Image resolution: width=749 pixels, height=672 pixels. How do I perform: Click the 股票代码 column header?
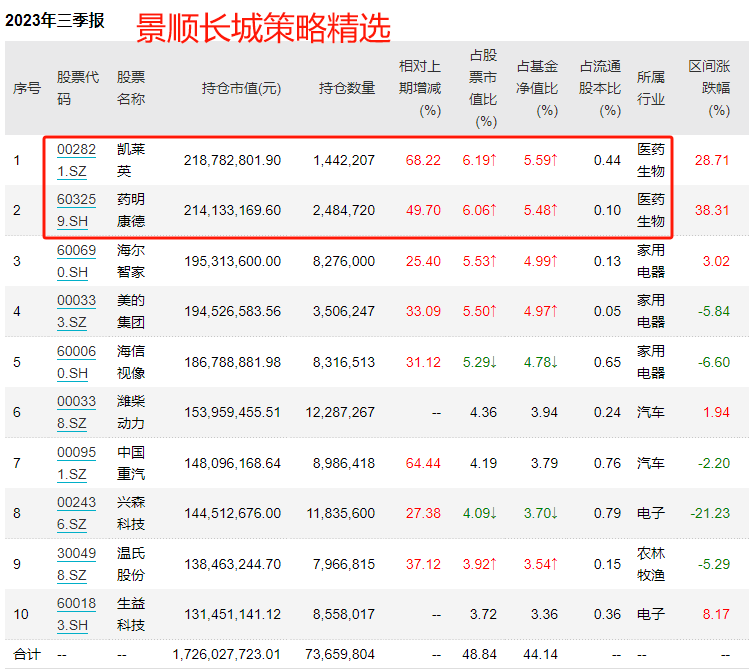78,88
